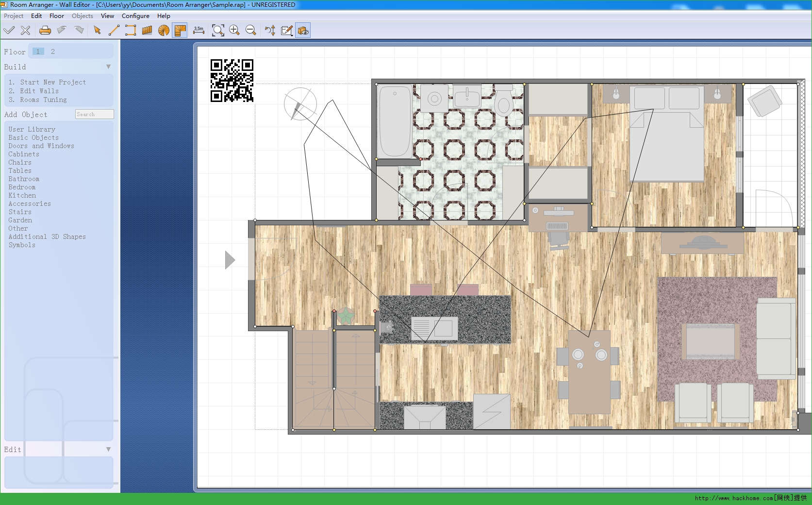Click the Print icon
812x505 pixels.
45,31
